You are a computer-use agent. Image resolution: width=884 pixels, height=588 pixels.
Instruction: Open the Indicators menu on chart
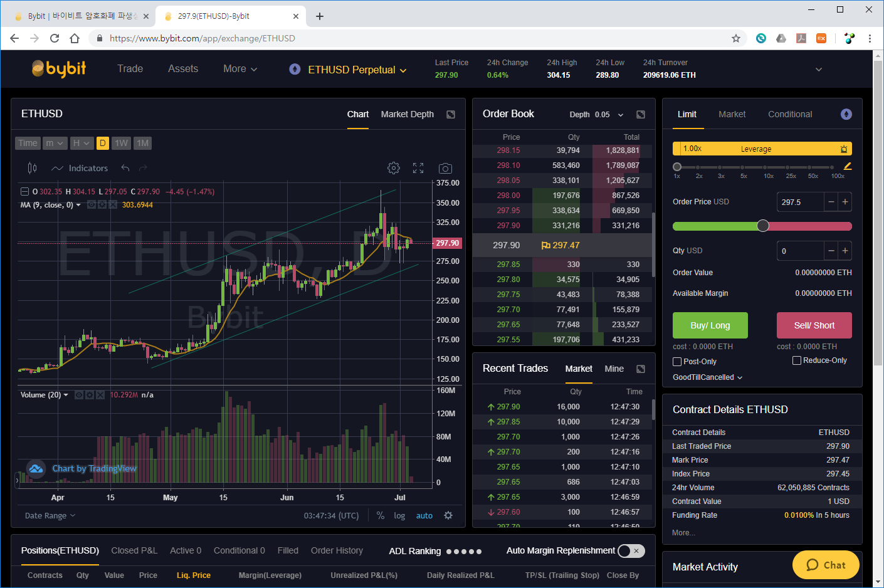pos(80,168)
